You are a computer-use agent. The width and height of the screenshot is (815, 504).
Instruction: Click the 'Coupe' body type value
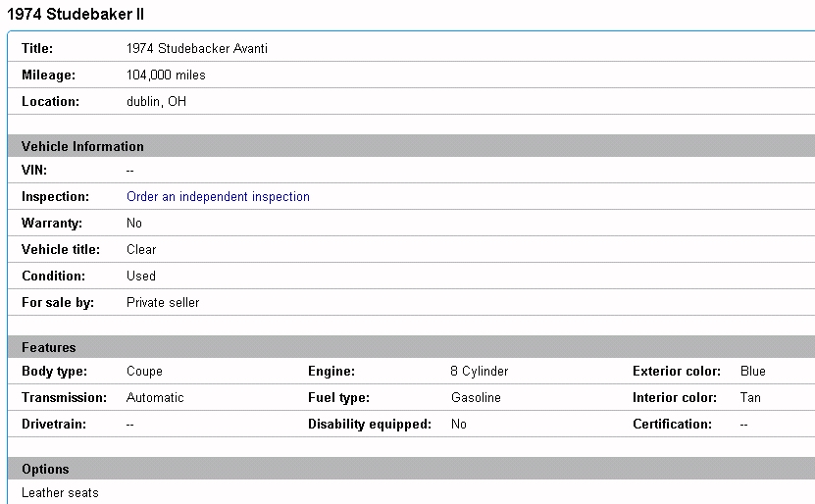pyautogui.click(x=144, y=372)
